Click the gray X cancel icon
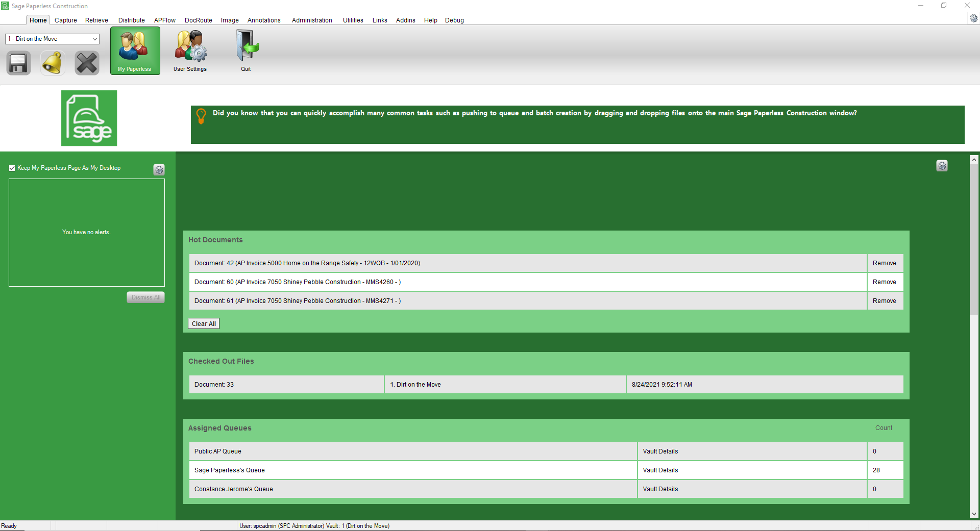Image resolution: width=980 pixels, height=531 pixels. pos(87,63)
